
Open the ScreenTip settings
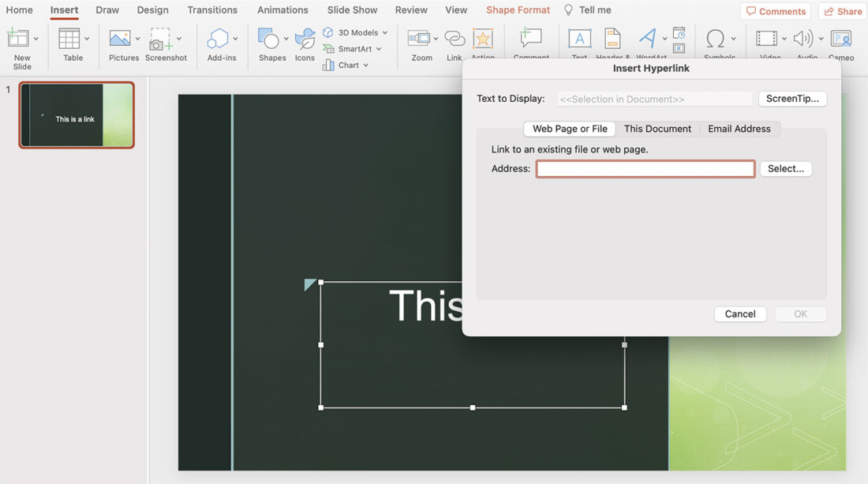pyautogui.click(x=792, y=98)
